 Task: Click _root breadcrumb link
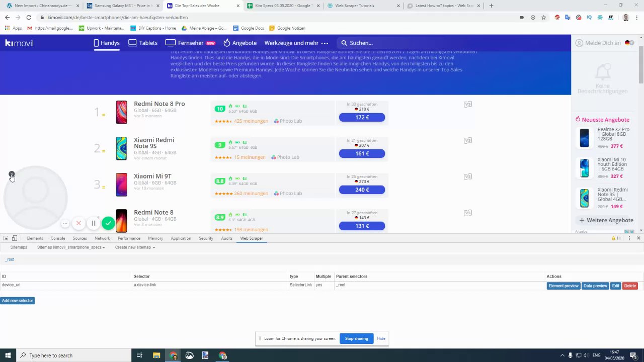pyautogui.click(x=10, y=259)
